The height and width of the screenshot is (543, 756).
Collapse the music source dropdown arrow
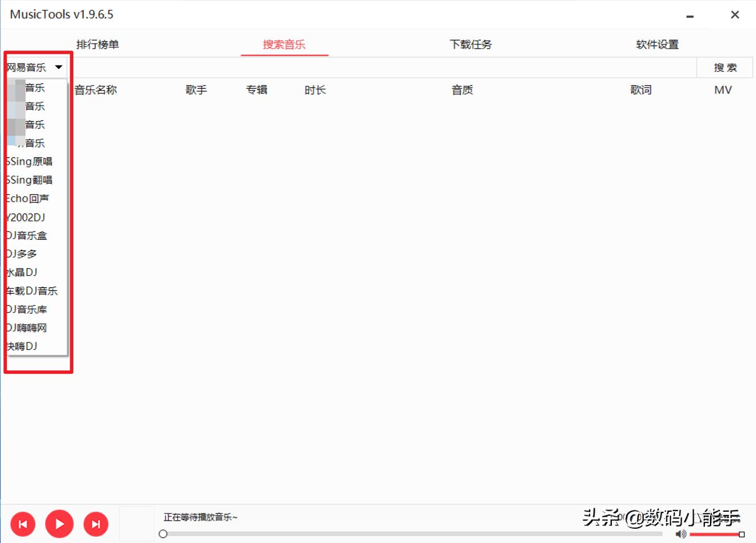(58, 66)
